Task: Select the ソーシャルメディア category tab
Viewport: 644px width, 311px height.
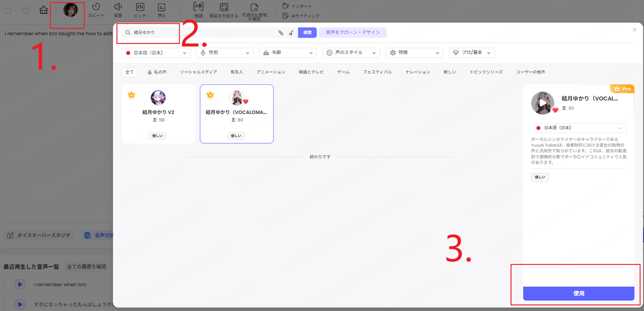Action: point(199,72)
